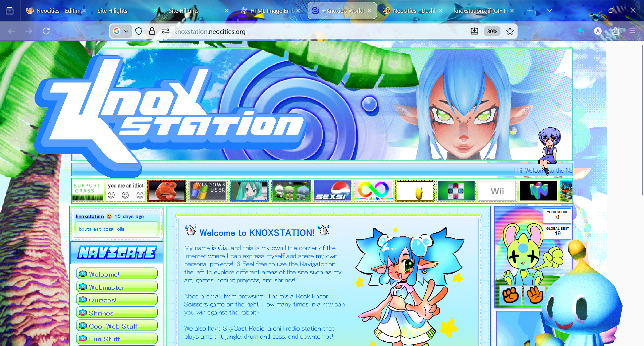This screenshot has width=644, height=346.
Task: Click the N64 logo badge
Action: [x=539, y=191]
